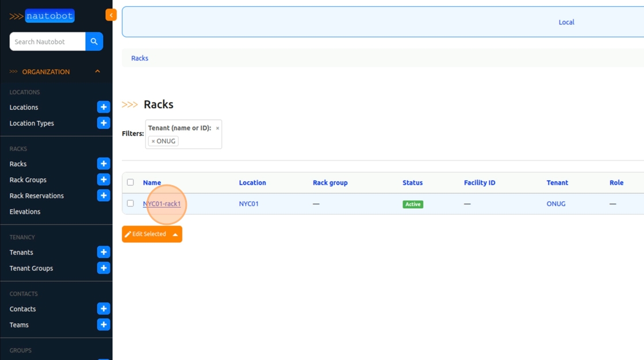Open Tenants in the sidebar
This screenshot has height=360, width=644.
coord(21,252)
